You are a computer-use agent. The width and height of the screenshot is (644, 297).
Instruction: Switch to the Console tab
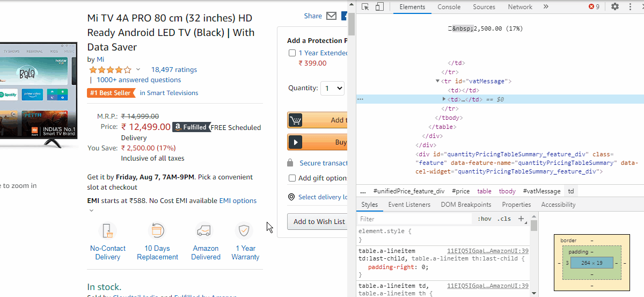click(449, 7)
